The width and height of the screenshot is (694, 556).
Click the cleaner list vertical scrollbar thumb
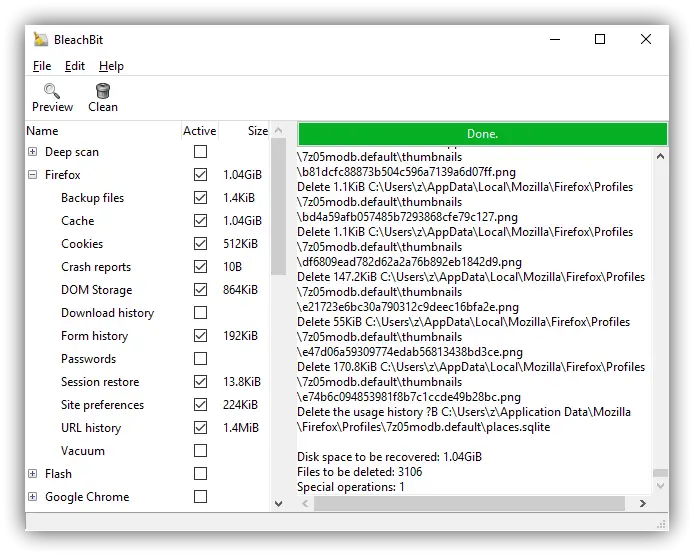click(x=278, y=206)
